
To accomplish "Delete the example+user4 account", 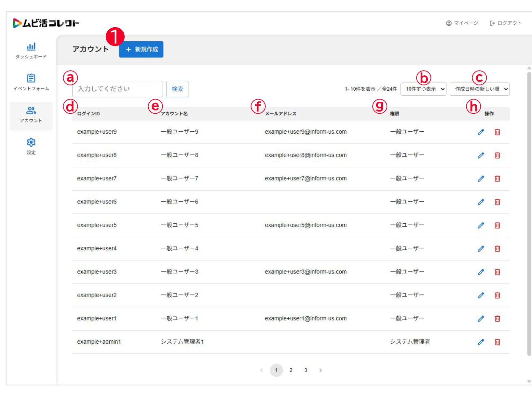I will 497,249.
